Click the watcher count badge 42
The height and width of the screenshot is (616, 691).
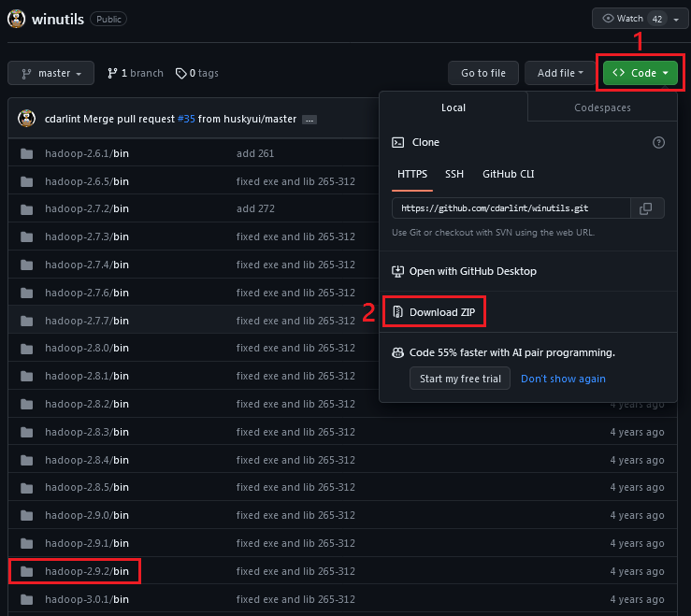click(657, 19)
